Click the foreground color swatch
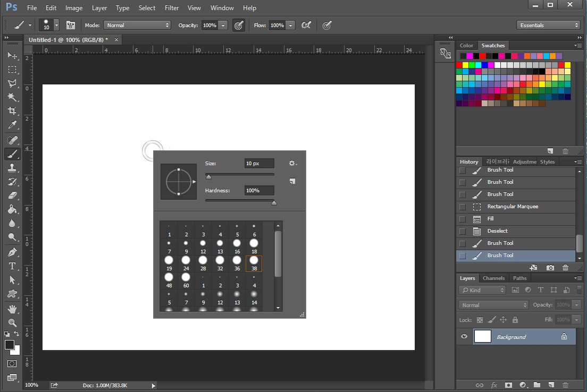 [x=10, y=345]
